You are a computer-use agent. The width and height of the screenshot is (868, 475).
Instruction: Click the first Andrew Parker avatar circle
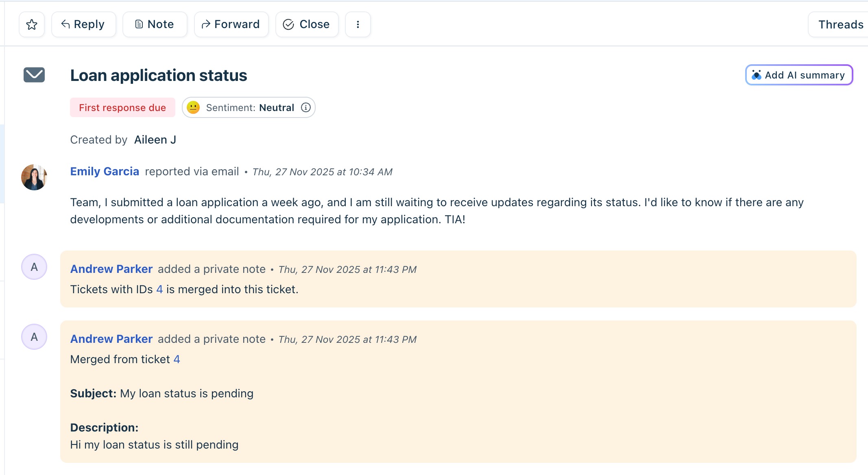[34, 267]
